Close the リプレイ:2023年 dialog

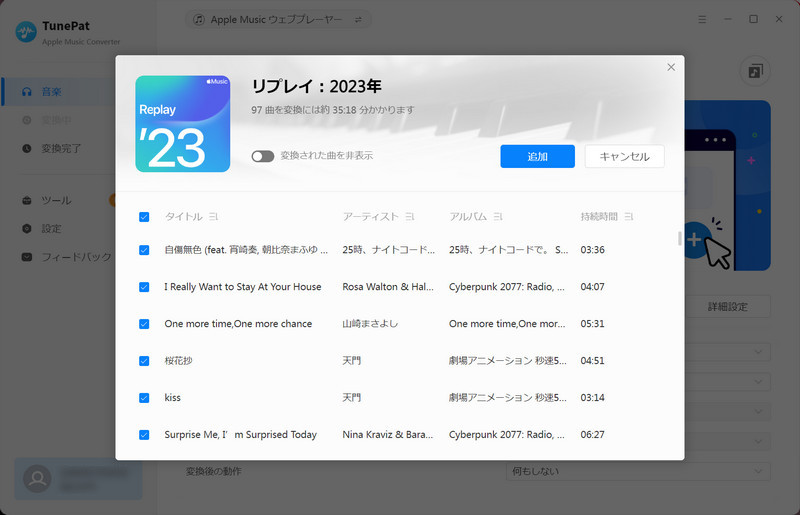tap(671, 67)
